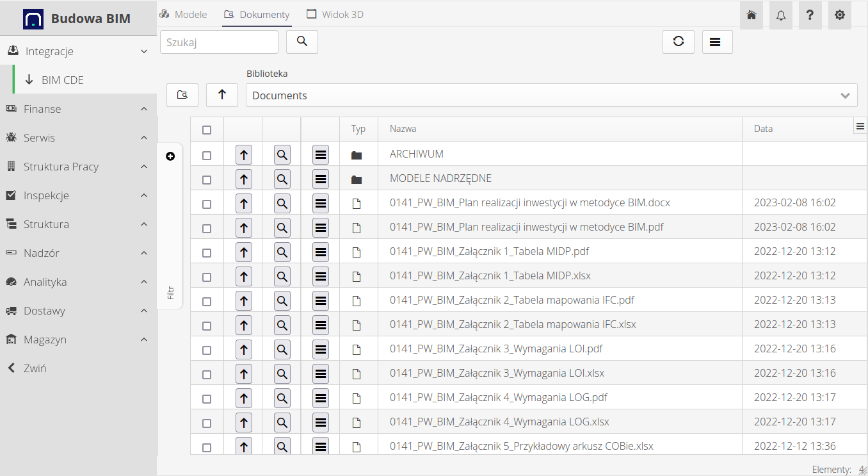
Task: Open the Biblioteka Documents dropdown
Action: [551, 95]
